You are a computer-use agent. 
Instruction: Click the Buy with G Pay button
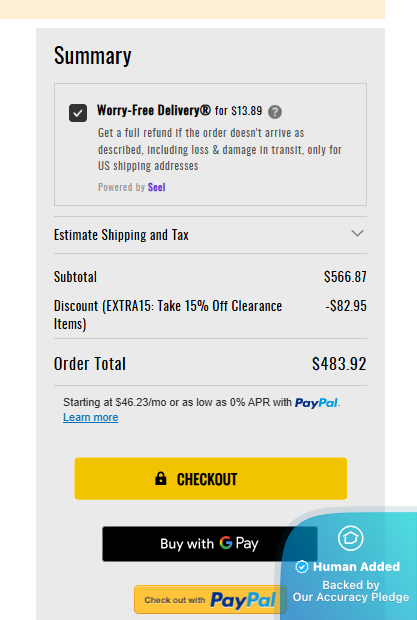point(209,544)
